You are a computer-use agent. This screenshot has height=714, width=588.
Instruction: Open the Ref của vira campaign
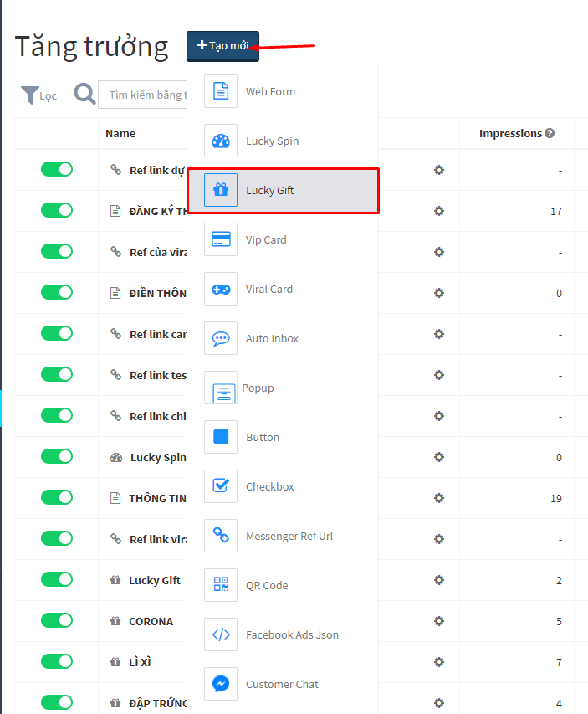(158, 252)
